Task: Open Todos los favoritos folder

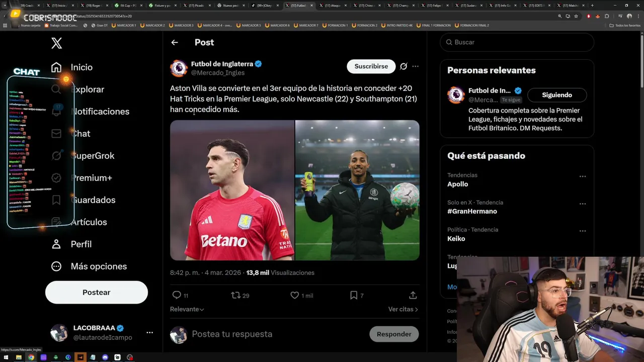Action: [624, 25]
